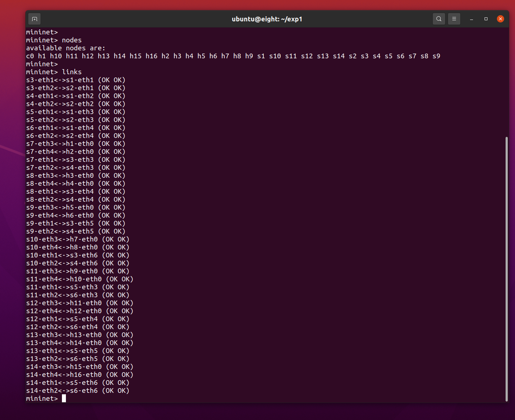Click the line s11-eth4<->h10-eth0

coord(80,279)
